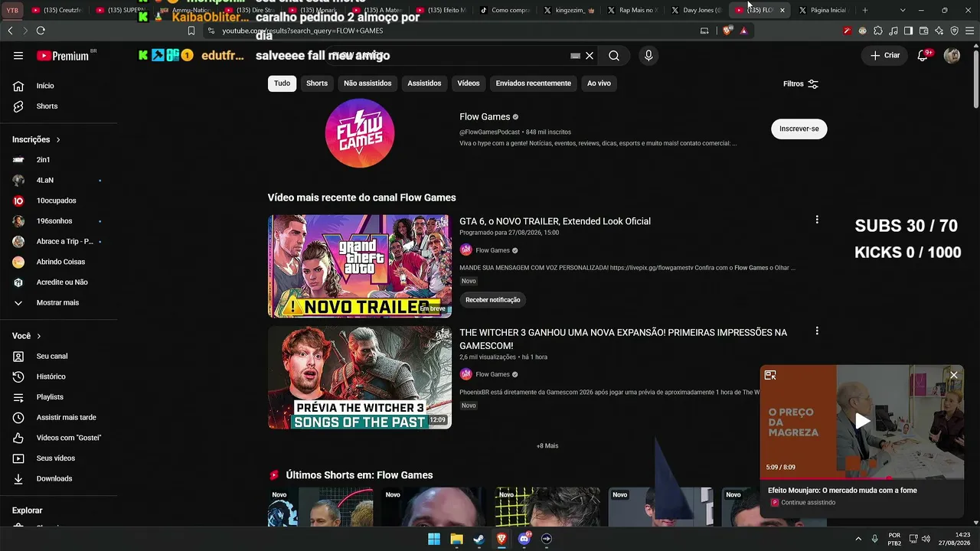Open the notifications bell
Screen dimensions: 980x551
pyautogui.click(x=923, y=56)
